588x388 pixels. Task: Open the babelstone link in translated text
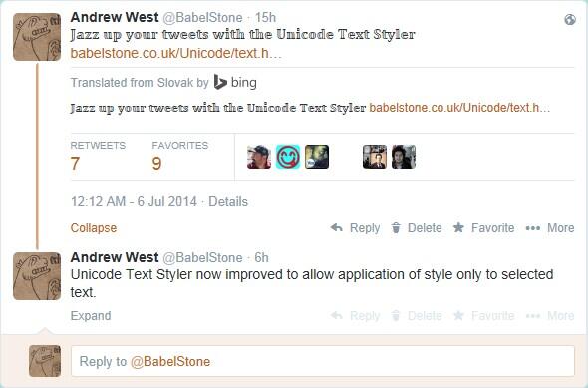click(459, 108)
